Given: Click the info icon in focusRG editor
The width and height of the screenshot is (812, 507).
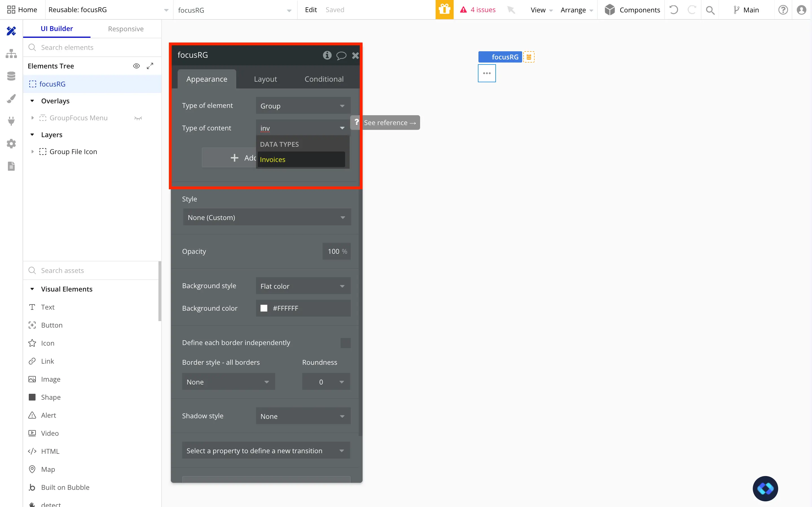Looking at the screenshot, I should (x=327, y=55).
